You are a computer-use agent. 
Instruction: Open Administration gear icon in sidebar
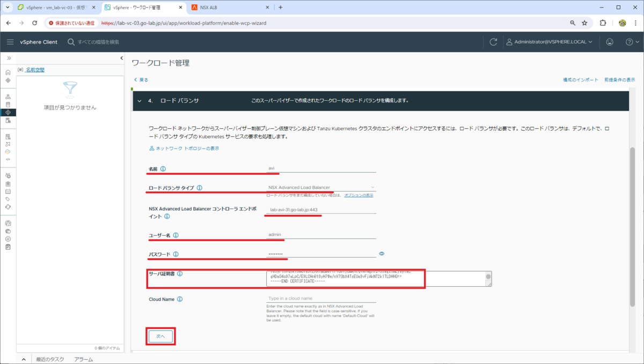pyautogui.click(x=8, y=175)
